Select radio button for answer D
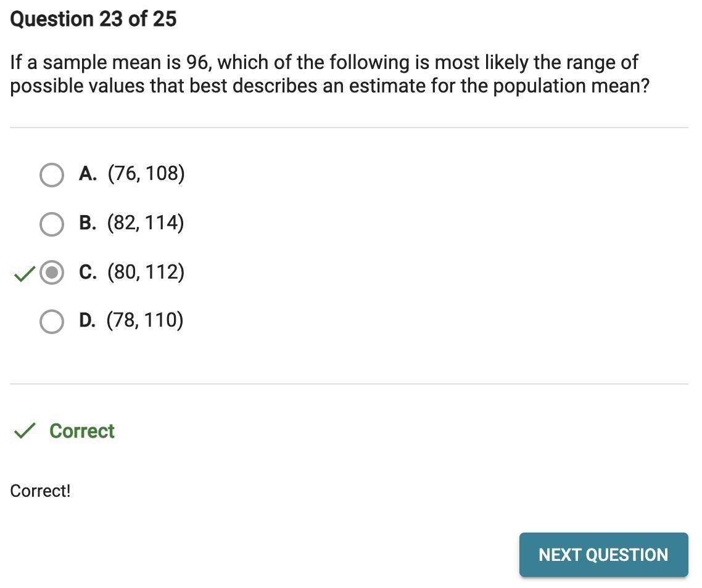 pyautogui.click(x=51, y=322)
